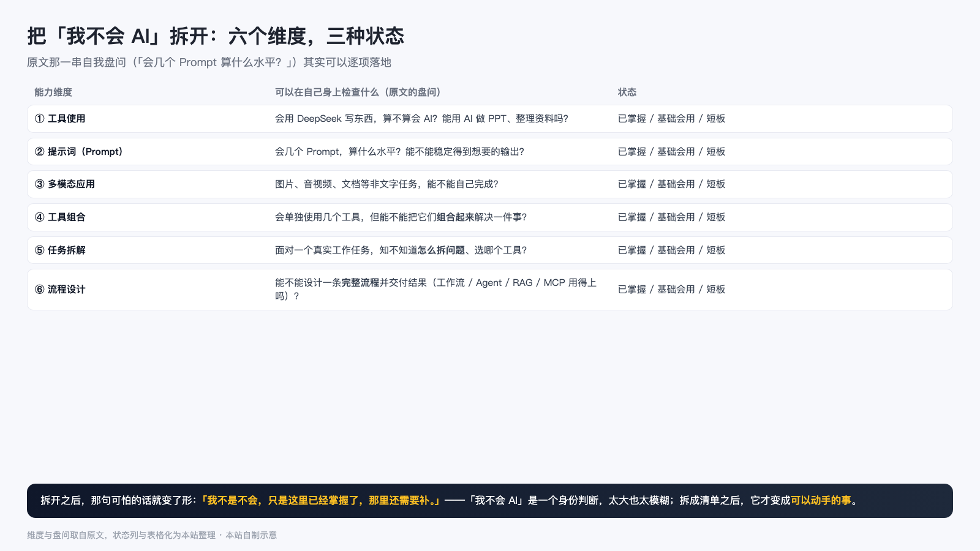Click the subtitle starting with 原文那一串自我盘问
Image resolution: width=980 pixels, height=551 pixels.
(x=209, y=62)
